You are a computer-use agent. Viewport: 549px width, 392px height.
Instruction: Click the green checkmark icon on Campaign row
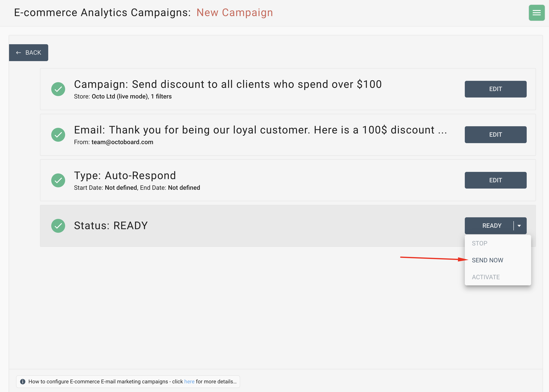click(58, 89)
